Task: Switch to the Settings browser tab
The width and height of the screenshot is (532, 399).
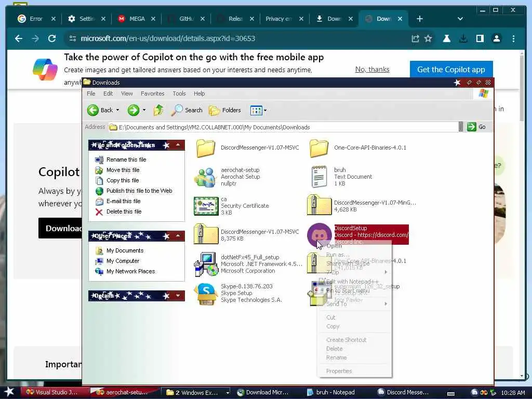Action: [87, 19]
